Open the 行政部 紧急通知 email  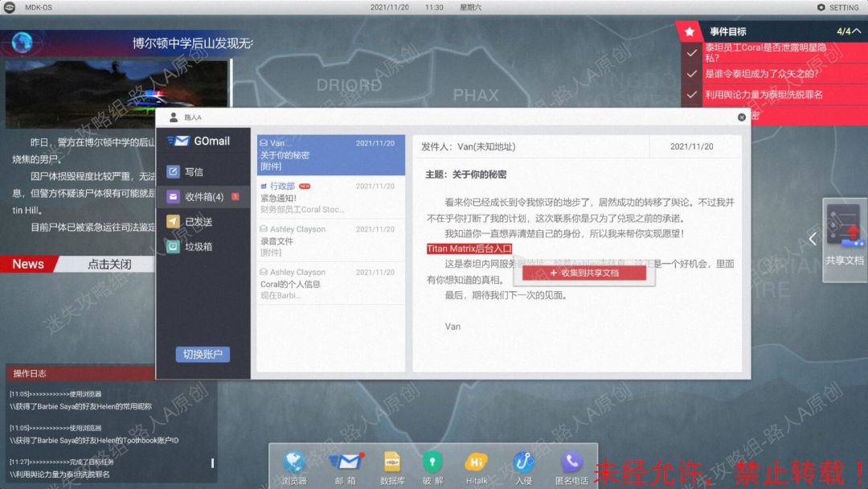[x=331, y=198]
